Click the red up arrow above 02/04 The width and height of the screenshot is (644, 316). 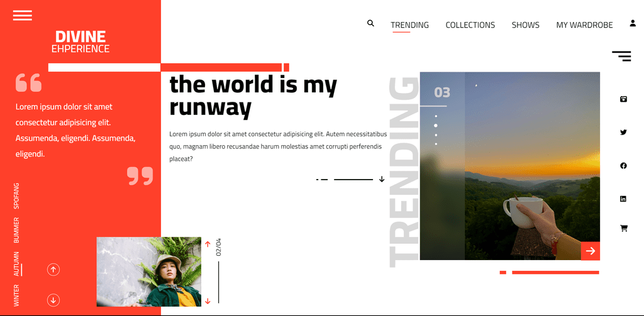click(208, 244)
